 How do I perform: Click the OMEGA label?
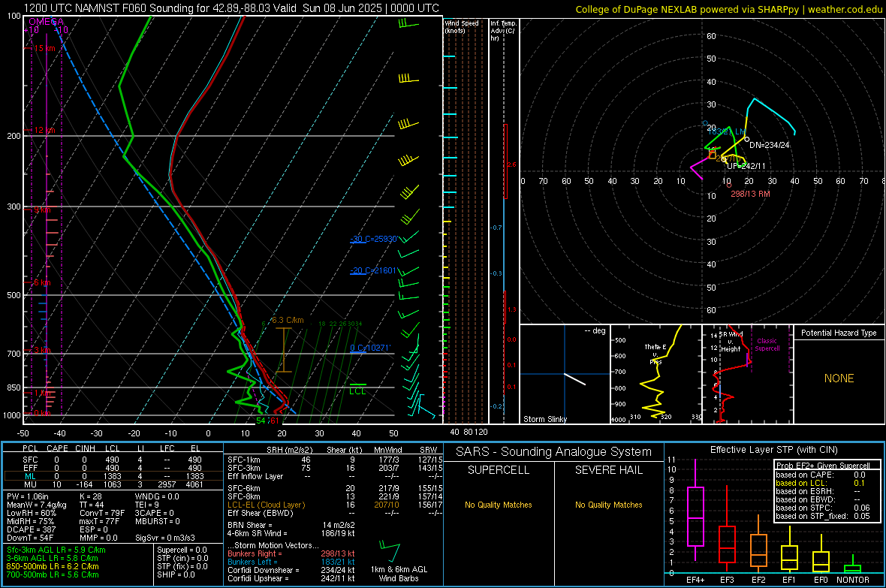point(46,22)
